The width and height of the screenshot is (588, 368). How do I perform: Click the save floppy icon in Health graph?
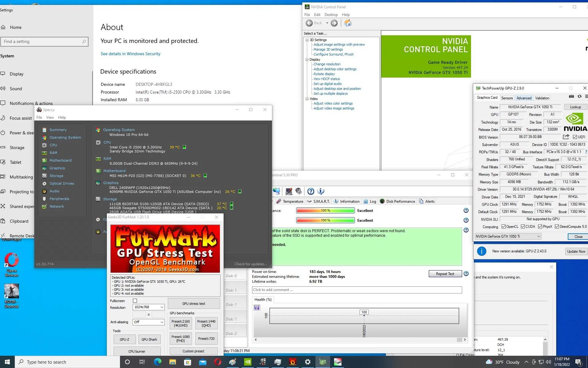pyautogui.click(x=257, y=307)
